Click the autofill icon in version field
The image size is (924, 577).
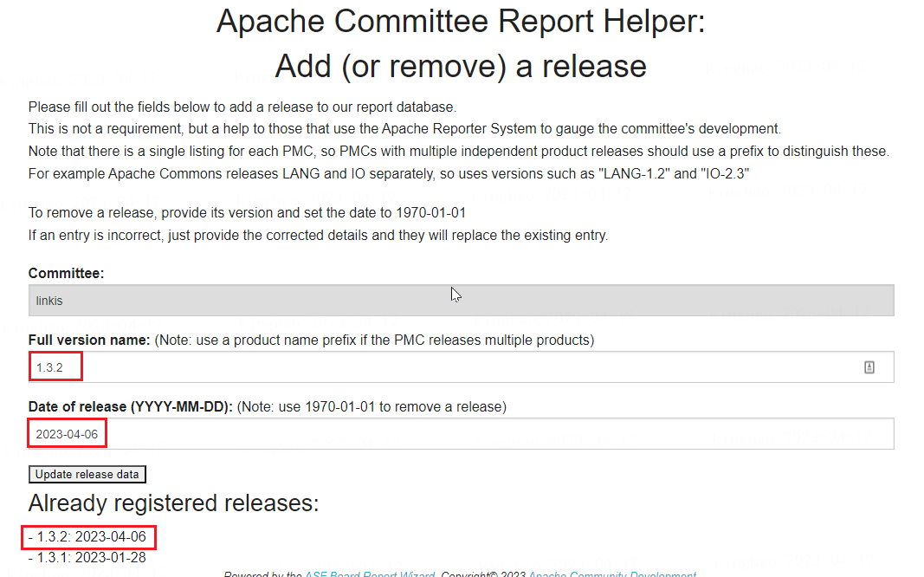tap(869, 367)
